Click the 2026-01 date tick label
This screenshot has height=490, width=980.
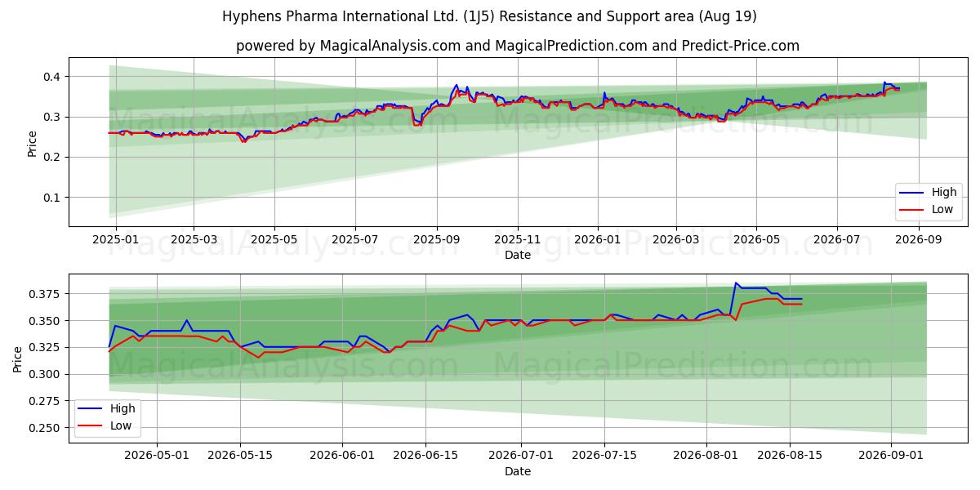click(597, 240)
